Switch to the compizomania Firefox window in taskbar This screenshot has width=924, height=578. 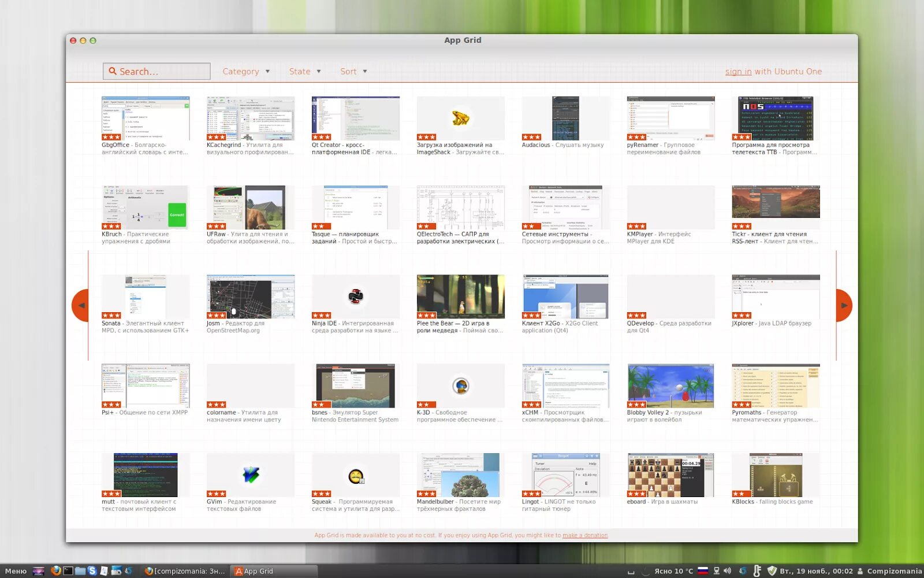point(185,571)
